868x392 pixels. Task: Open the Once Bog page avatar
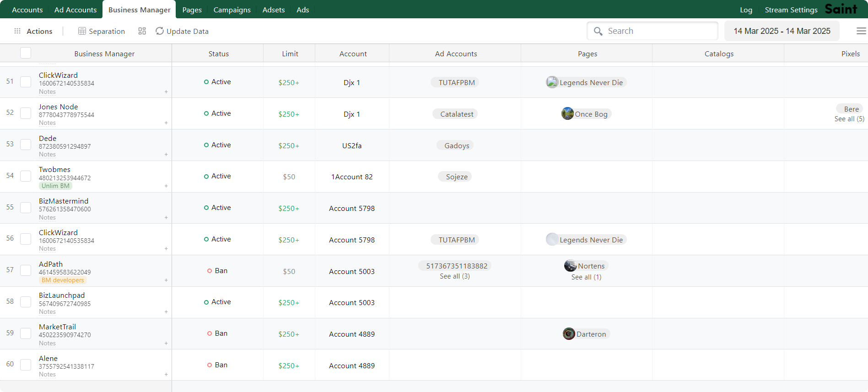(x=567, y=114)
